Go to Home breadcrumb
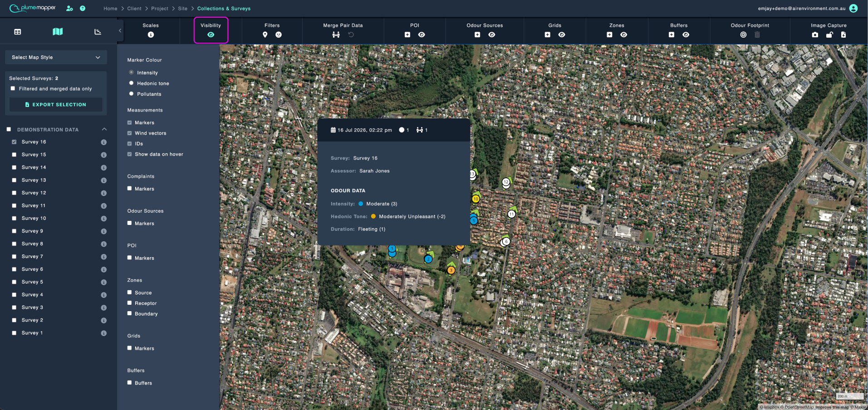868x410 pixels. [x=110, y=9]
